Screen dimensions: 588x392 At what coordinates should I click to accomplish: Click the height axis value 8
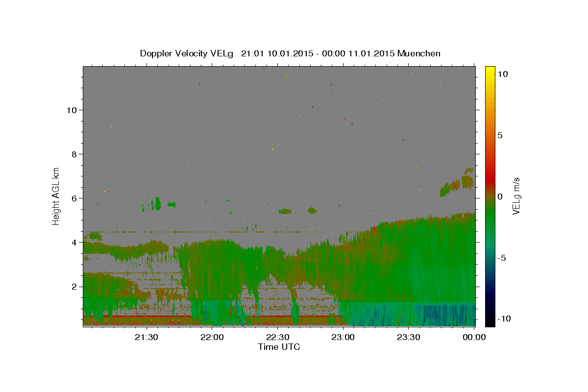[x=74, y=154]
